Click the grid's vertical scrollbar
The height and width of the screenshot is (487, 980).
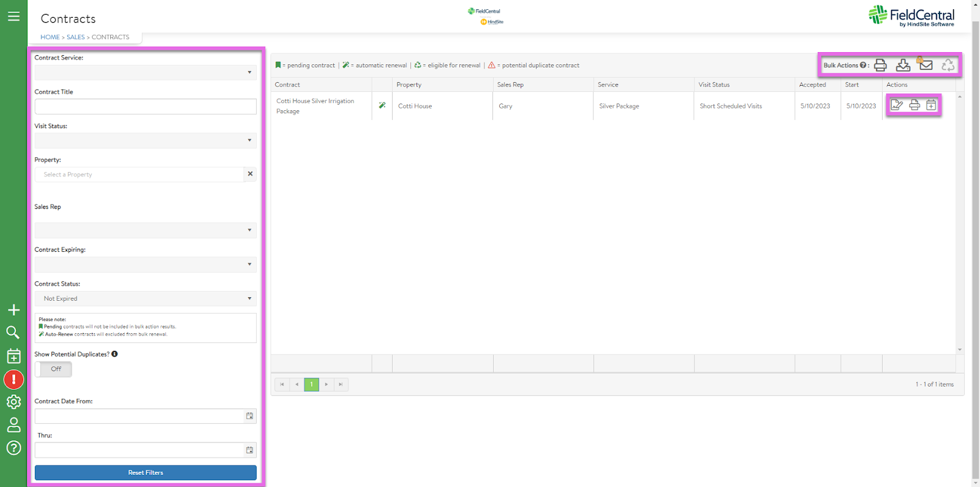[960, 223]
